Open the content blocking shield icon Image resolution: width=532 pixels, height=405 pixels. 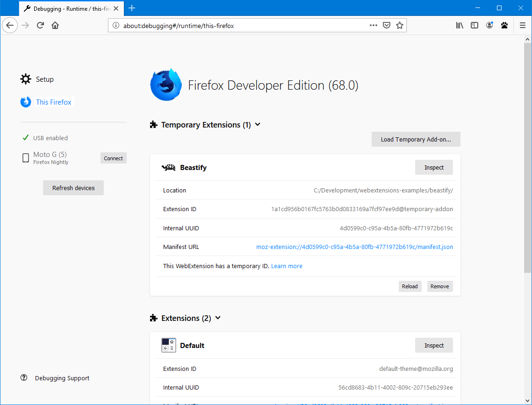(x=387, y=25)
